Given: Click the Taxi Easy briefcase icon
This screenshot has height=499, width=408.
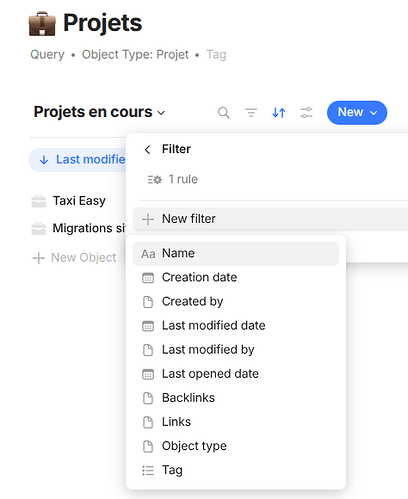Looking at the screenshot, I should click(39, 201).
